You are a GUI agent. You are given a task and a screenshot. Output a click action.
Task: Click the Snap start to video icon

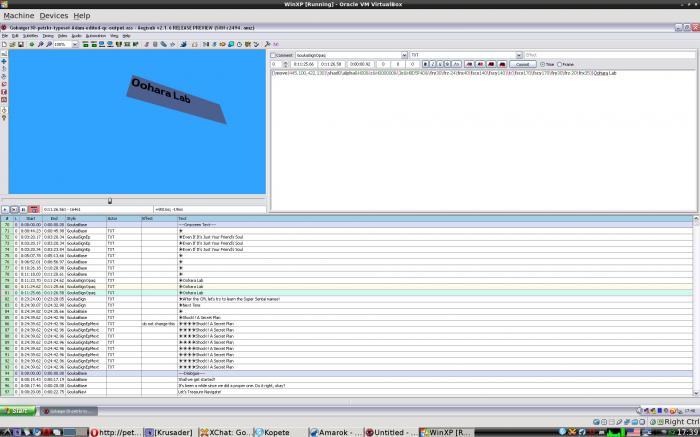101,44
